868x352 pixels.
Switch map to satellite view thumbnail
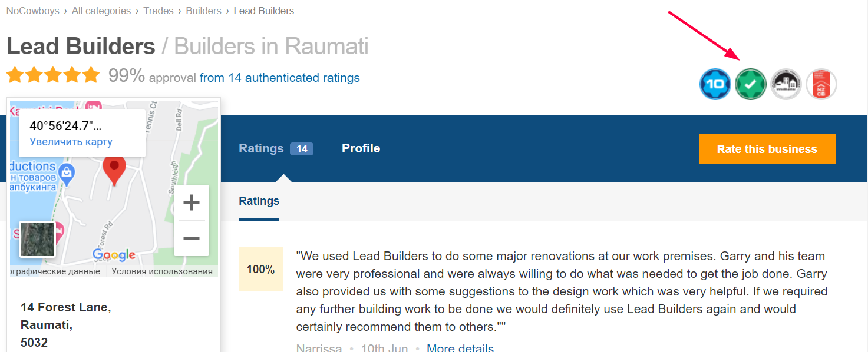38,239
